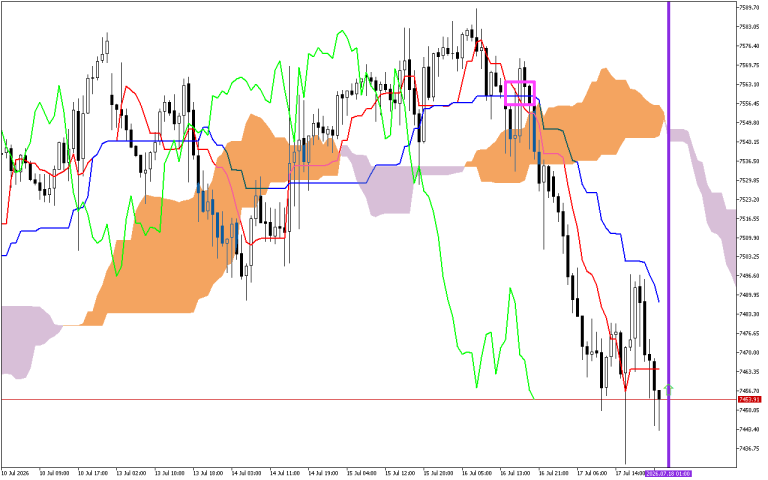Click the 7563.10 price axis label
The image size is (768, 480).
(x=749, y=84)
